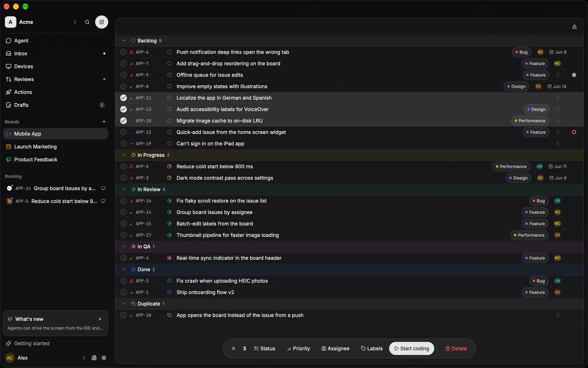This screenshot has width=588, height=368.
Task: Click unassigned avatar icon on APP-19 row
Action: click(558, 143)
